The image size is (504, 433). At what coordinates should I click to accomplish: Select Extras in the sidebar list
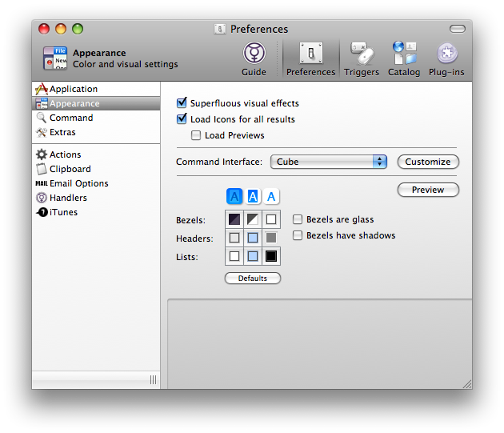click(96, 132)
